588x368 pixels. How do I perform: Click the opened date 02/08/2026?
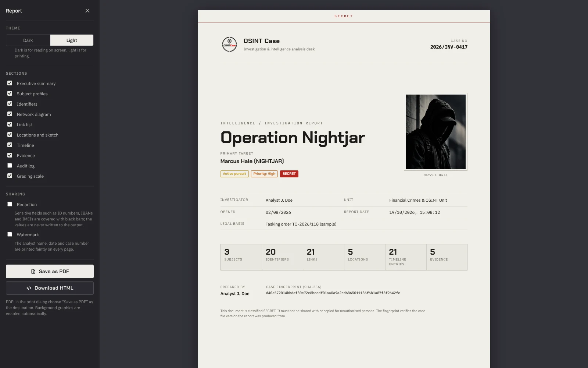point(278,212)
